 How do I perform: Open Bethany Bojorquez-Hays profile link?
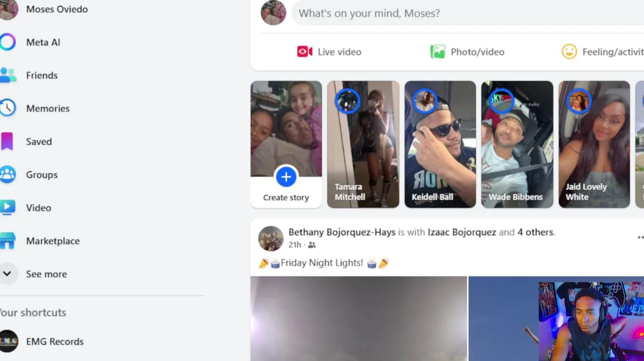point(342,232)
